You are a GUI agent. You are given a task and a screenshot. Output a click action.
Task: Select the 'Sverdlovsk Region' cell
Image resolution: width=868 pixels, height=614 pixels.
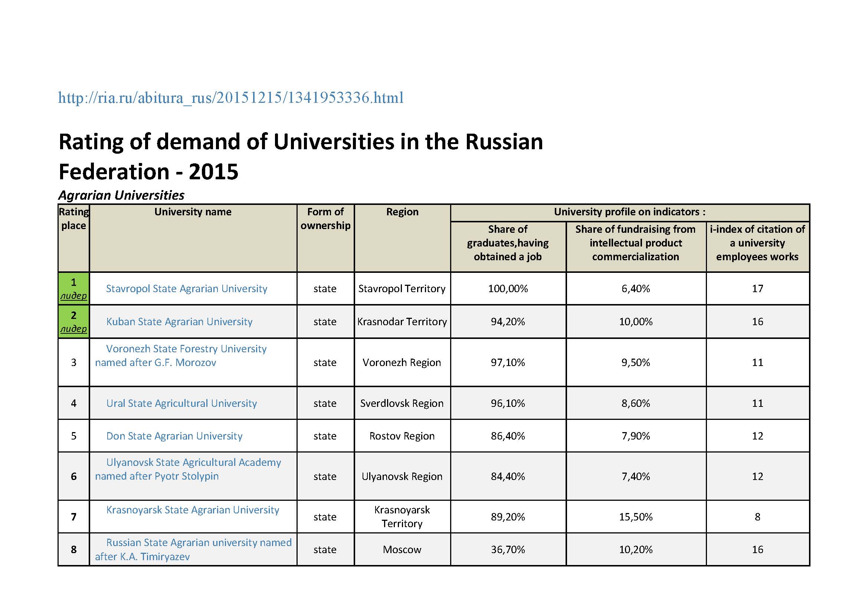[x=402, y=403]
